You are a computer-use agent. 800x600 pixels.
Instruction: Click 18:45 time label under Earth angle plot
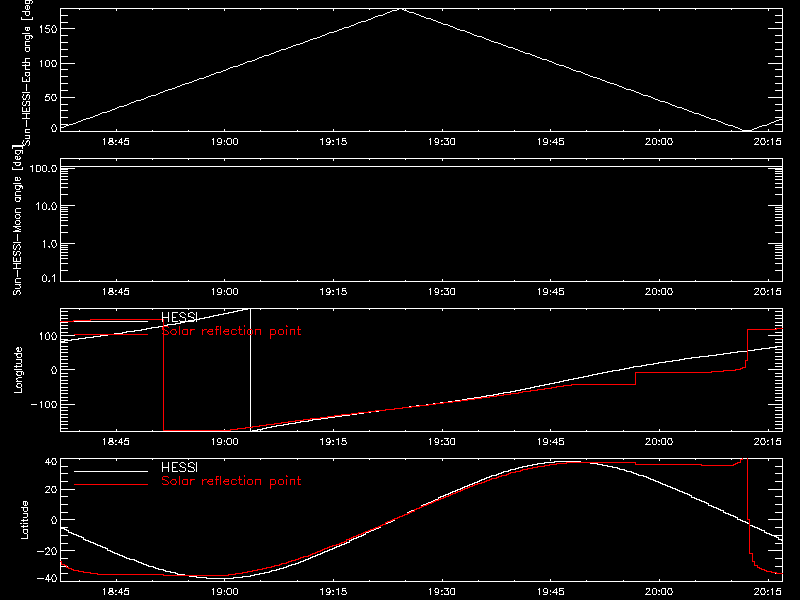coord(116,142)
